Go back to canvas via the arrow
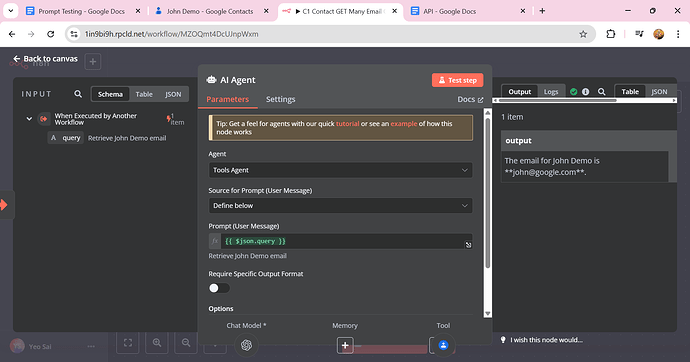 point(17,59)
